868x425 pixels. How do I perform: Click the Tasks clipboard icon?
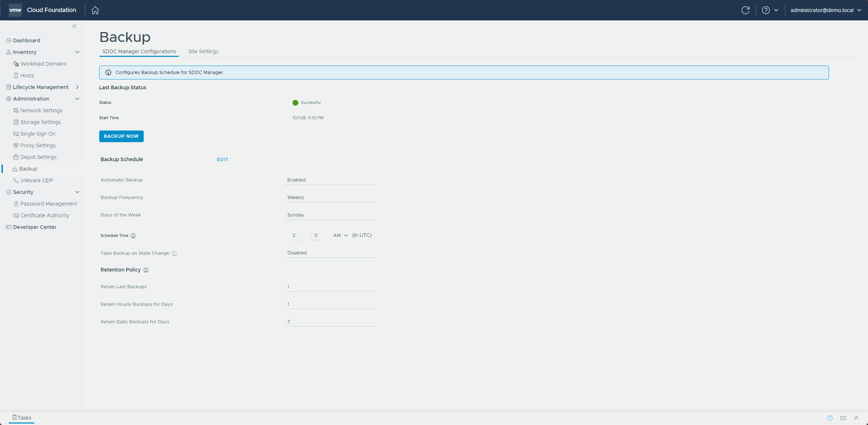15,417
